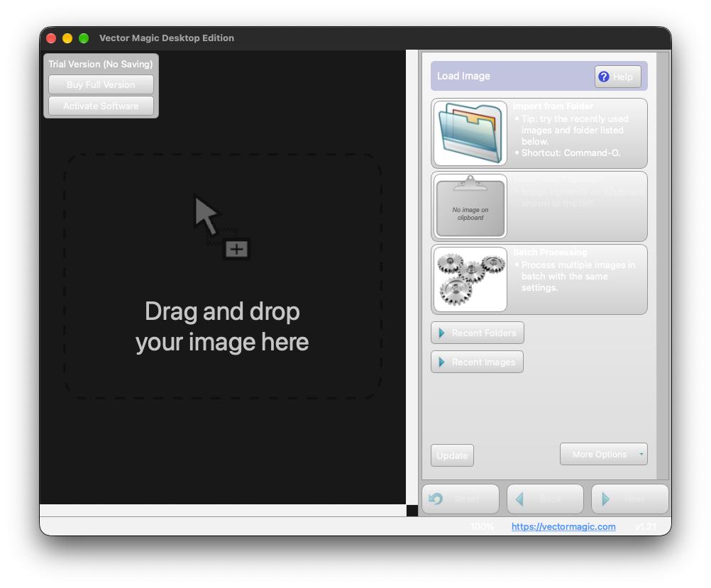Screen dimensions: 711x588
Task: Expand the Recent Folders list
Action: (477, 333)
